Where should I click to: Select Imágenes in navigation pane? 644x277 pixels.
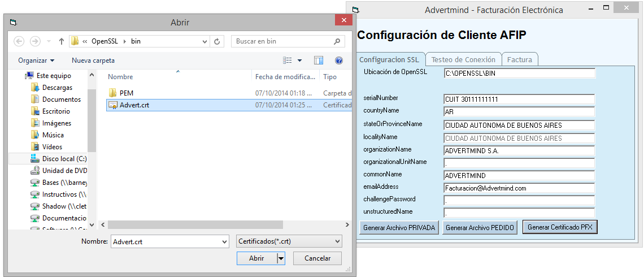coord(56,123)
